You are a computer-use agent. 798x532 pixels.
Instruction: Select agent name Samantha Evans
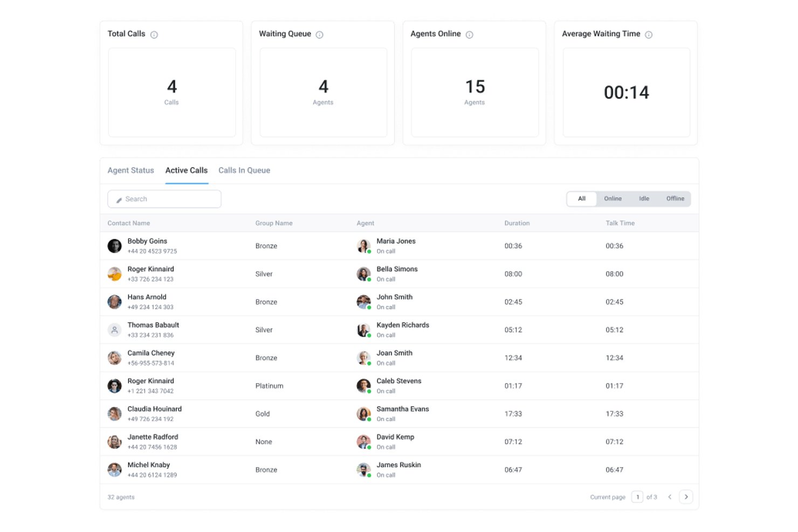[403, 409]
